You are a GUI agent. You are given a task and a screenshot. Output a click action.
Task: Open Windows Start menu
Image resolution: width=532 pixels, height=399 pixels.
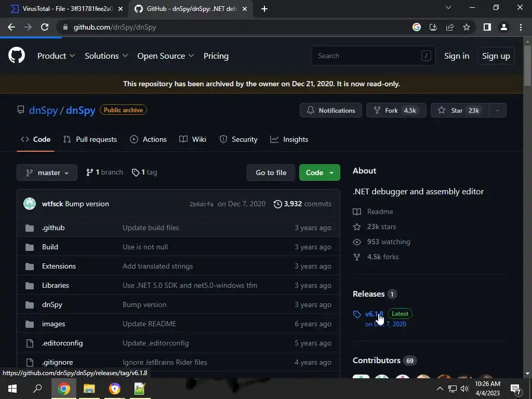click(x=12, y=389)
